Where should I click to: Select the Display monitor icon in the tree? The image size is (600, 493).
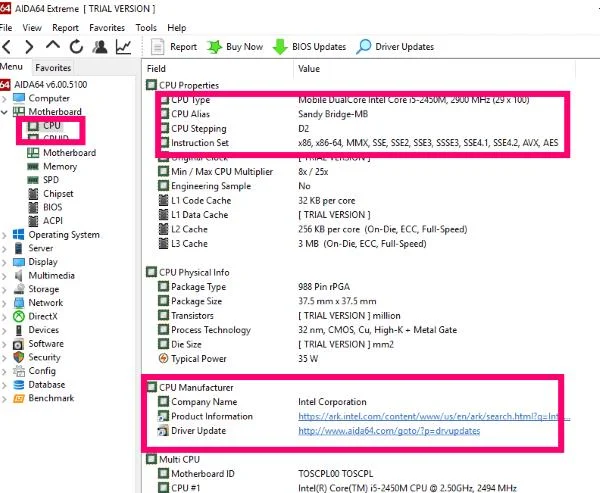(19, 262)
